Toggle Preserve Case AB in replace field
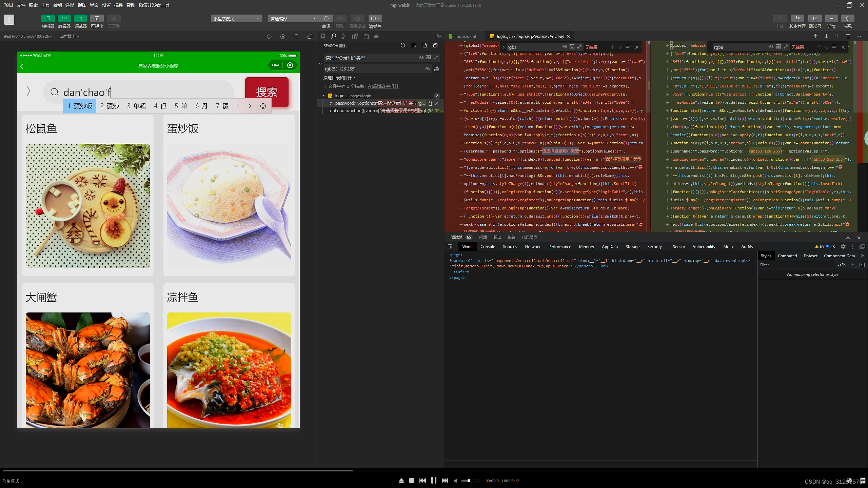868x488 pixels. [428, 69]
